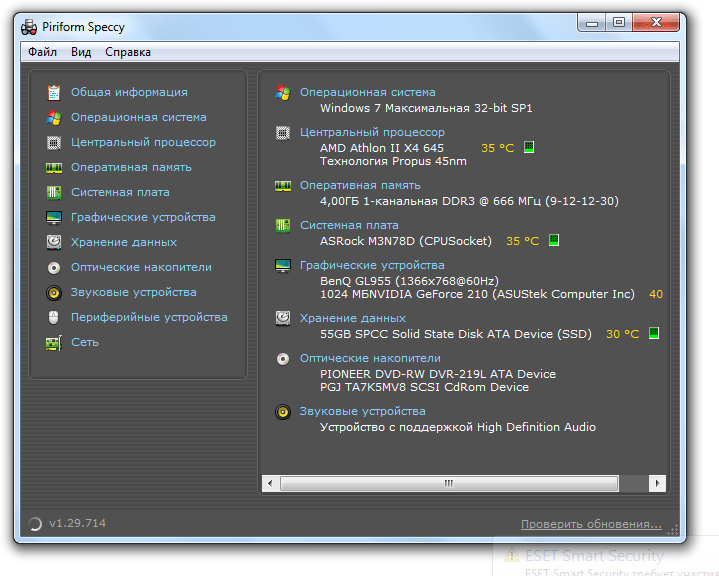Click Оптические накопители heading link in summary
The image size is (719, 576).
click(371, 358)
